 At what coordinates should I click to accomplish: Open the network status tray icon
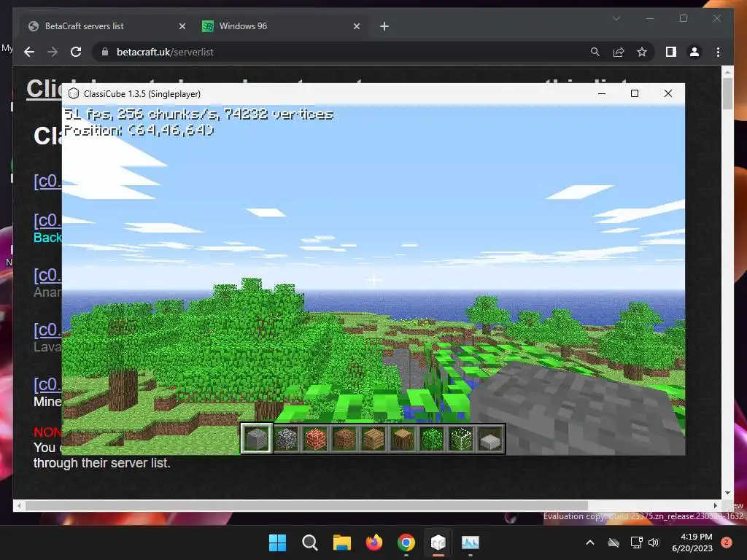click(x=636, y=542)
